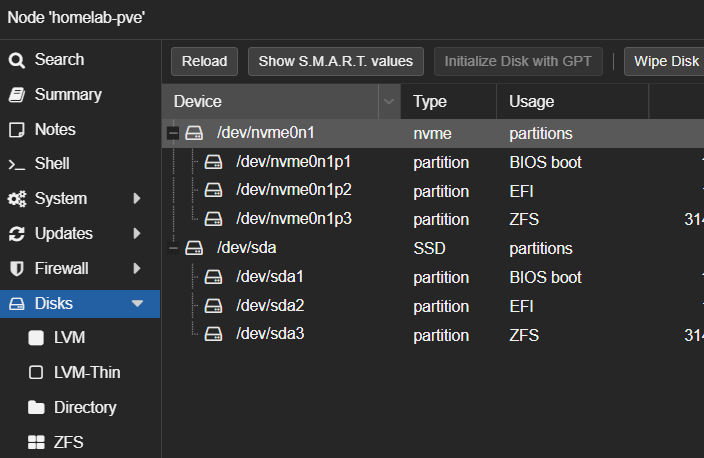Click the Reload button
Image resolution: width=704 pixels, height=458 pixels.
205,61
